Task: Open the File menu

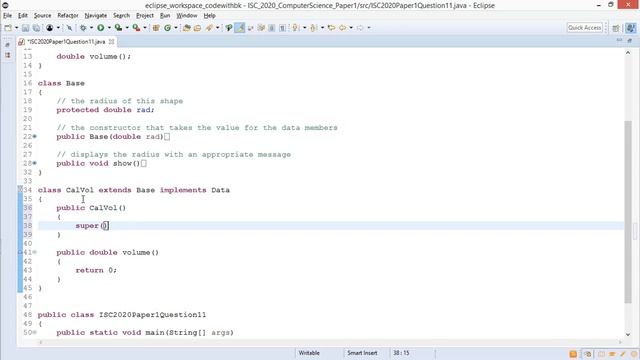Action: 7,16
